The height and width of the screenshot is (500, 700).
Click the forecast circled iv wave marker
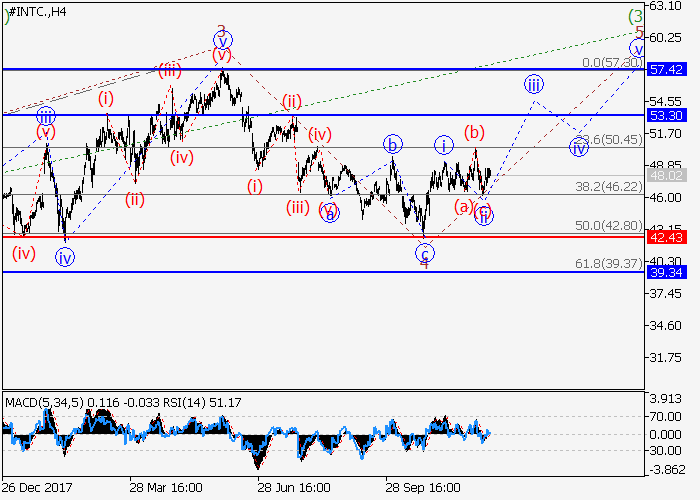[578, 148]
